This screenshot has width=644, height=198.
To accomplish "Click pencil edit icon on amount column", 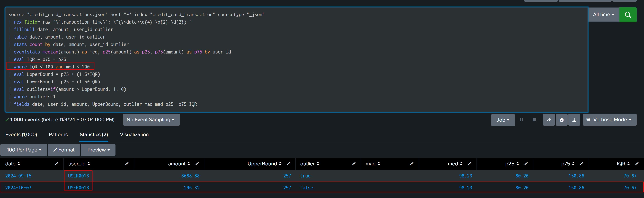I will tap(197, 164).
